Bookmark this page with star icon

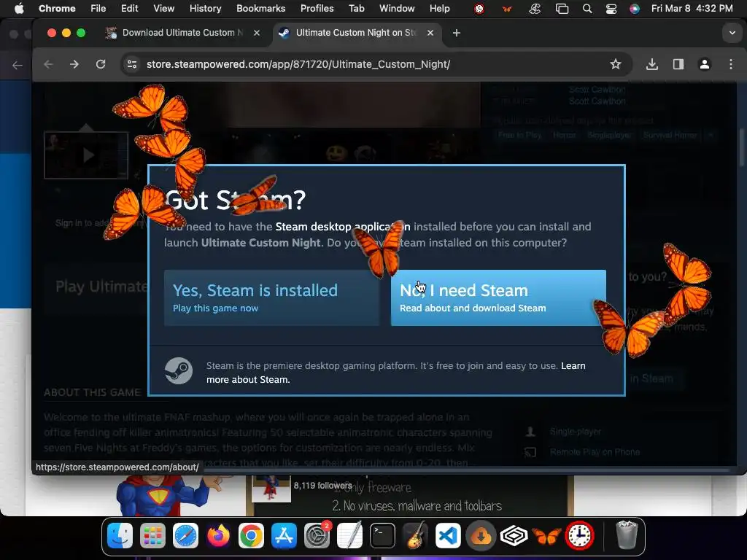pos(616,64)
